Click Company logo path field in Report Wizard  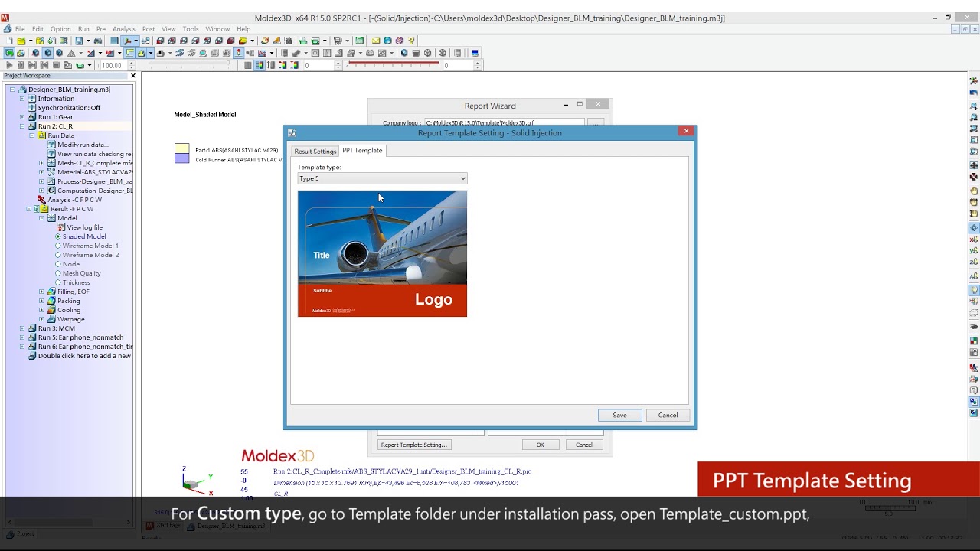point(504,122)
